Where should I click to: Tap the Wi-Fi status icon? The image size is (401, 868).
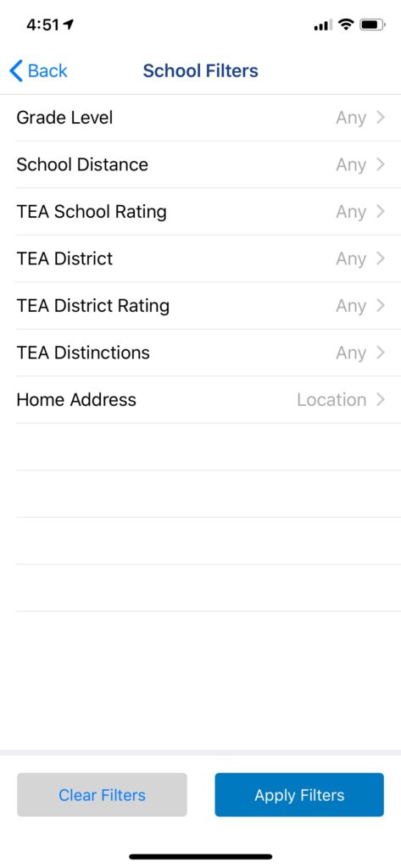pyautogui.click(x=346, y=25)
